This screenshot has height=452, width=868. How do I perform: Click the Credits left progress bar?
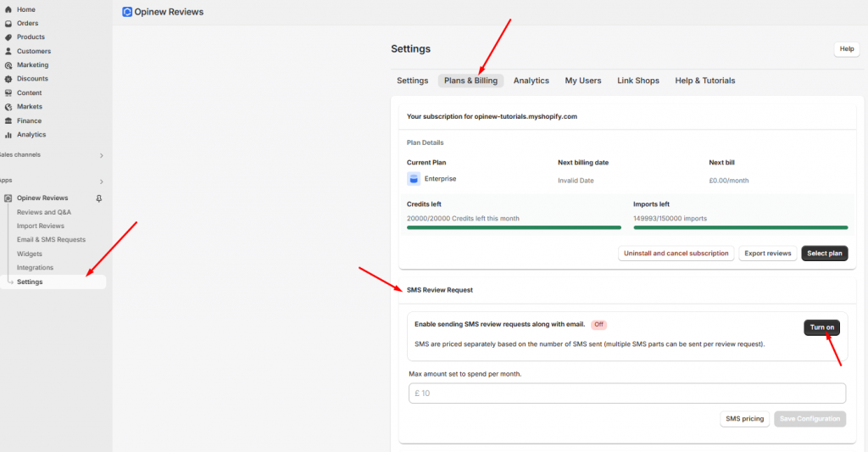pos(514,227)
